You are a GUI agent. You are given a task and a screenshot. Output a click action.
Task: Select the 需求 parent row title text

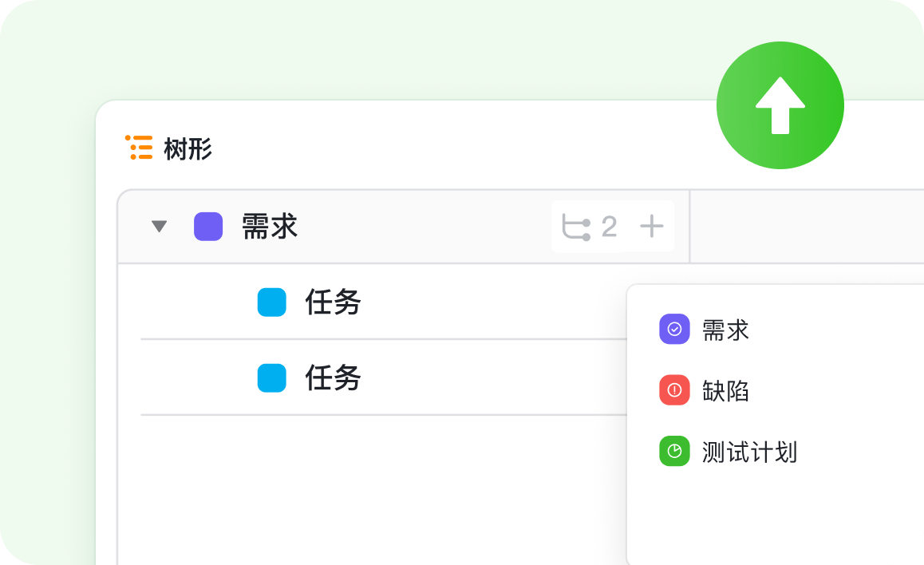(270, 227)
